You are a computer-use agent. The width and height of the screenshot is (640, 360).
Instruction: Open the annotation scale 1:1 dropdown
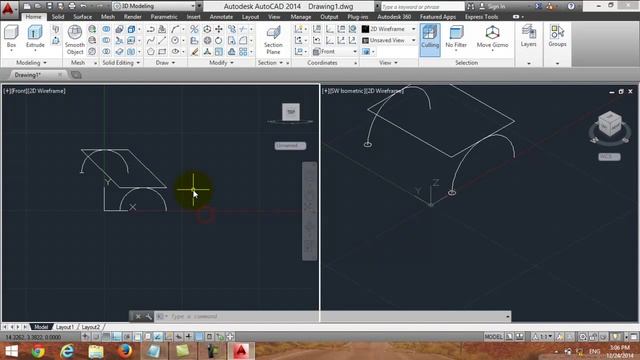click(543, 337)
